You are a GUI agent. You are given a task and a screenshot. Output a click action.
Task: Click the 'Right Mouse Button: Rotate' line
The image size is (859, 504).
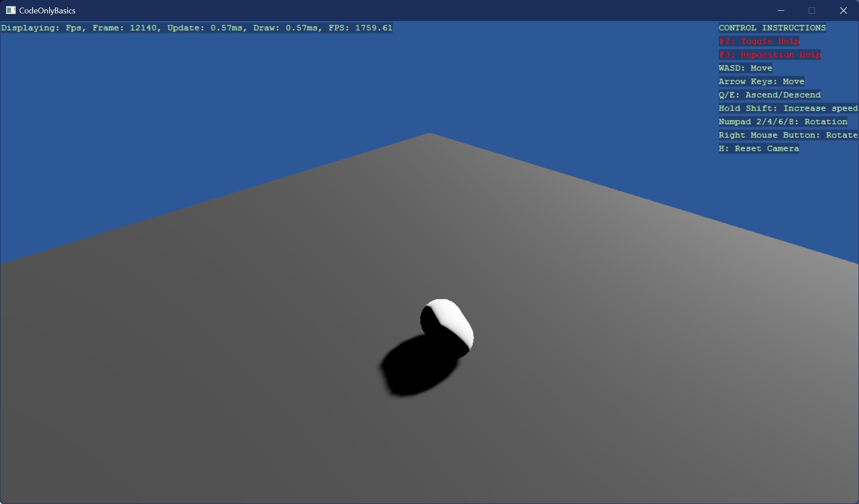788,135
